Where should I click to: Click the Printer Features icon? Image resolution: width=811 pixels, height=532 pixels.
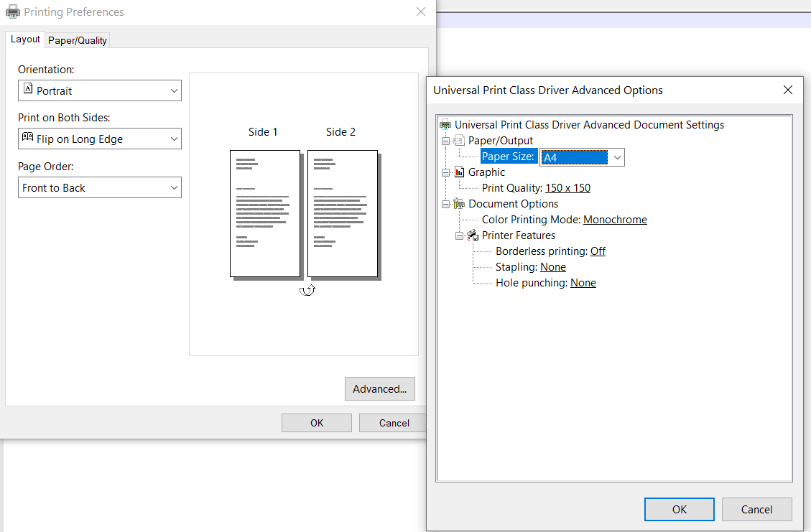click(x=473, y=235)
